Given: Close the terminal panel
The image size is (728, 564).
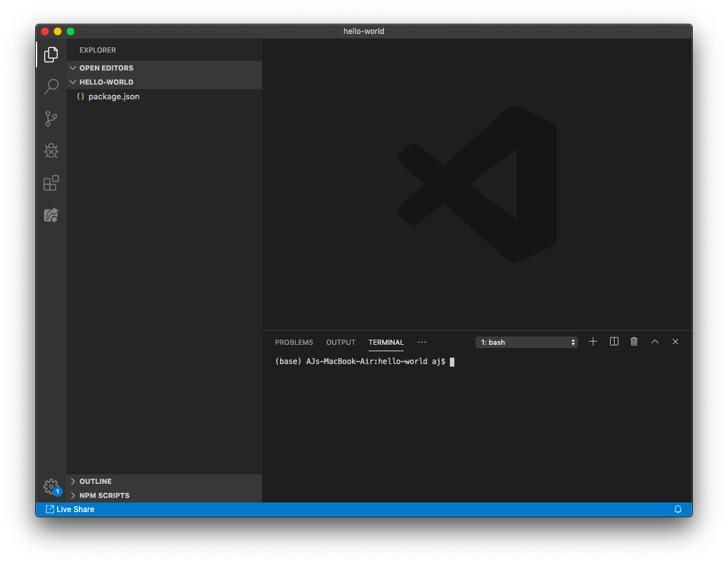Looking at the screenshot, I should [x=675, y=342].
